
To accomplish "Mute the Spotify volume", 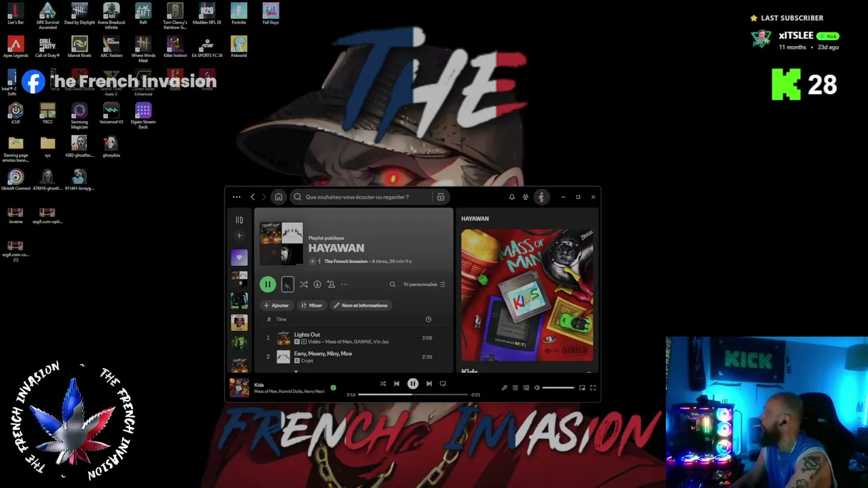I will 537,388.
